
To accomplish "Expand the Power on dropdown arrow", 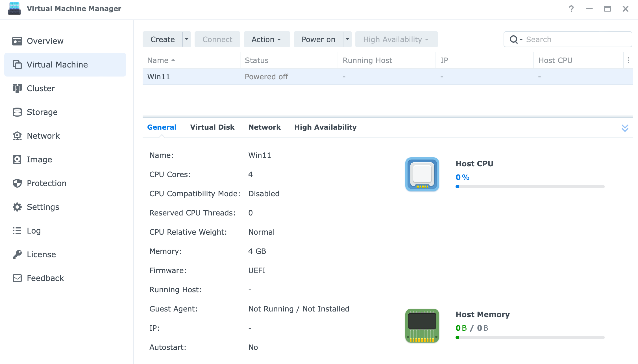I will (x=347, y=39).
